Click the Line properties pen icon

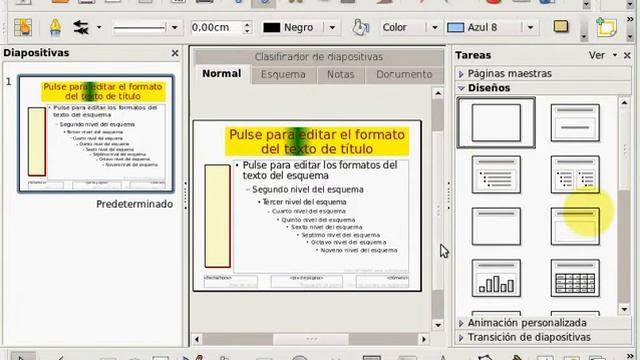coord(55,28)
